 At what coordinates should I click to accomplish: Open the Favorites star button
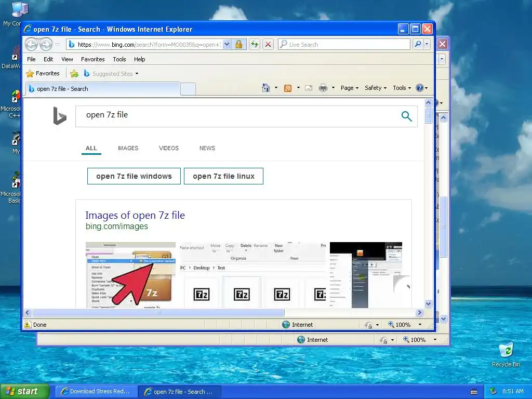(43, 74)
